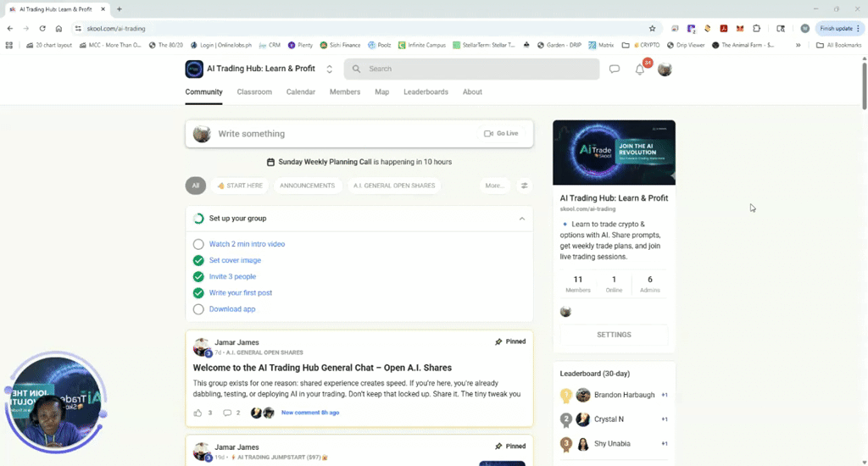This screenshot has height=466, width=868.
Task: Open the browser home page icon
Action: [x=58, y=28]
